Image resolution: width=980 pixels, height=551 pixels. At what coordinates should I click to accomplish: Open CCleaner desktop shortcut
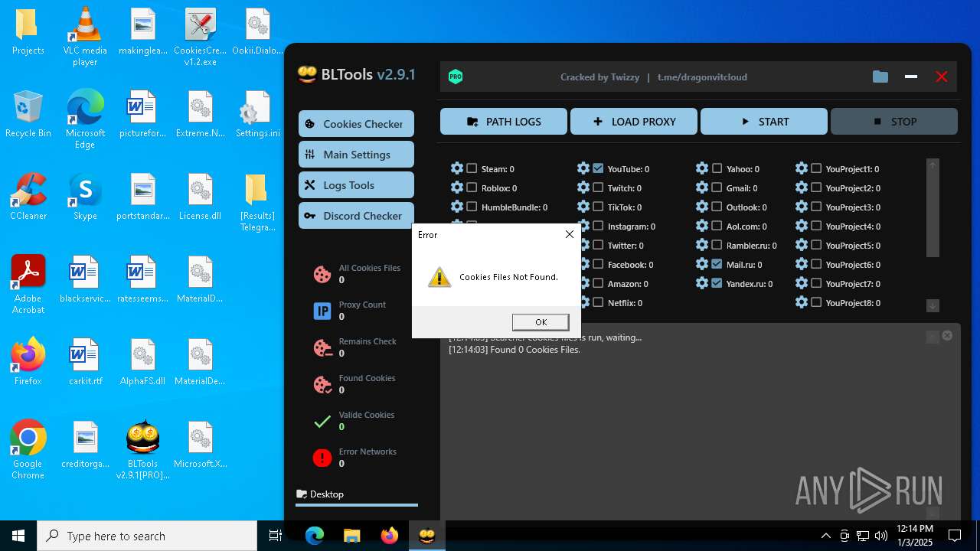tap(28, 197)
